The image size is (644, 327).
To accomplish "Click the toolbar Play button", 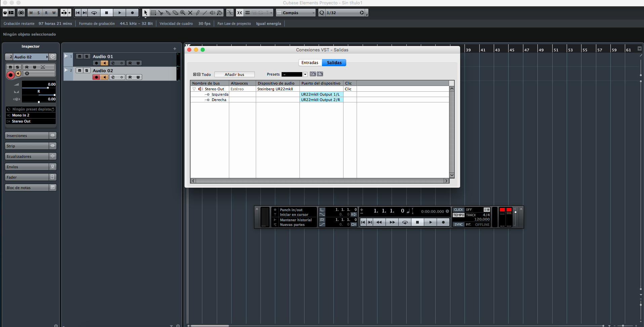I will tap(120, 13).
